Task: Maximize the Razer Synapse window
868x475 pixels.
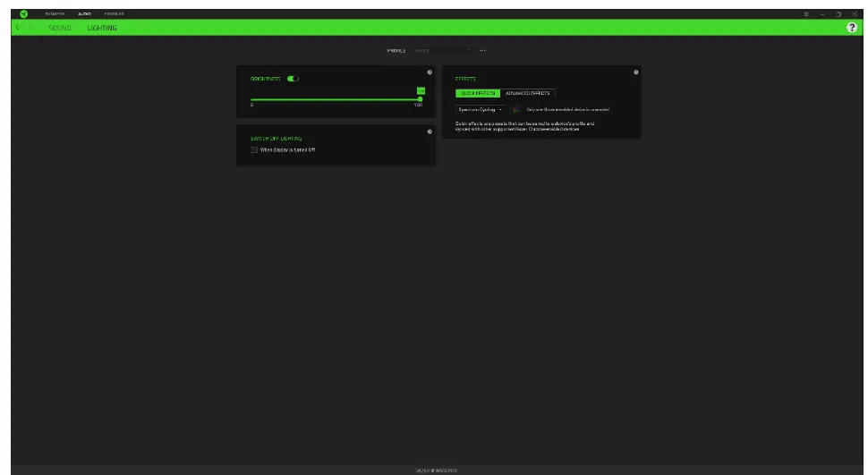Action: [838, 13]
